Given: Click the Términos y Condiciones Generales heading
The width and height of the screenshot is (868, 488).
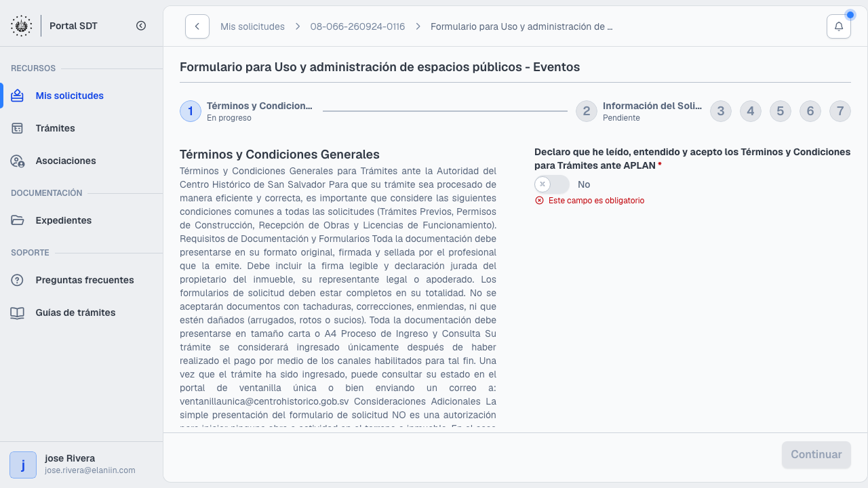Looking at the screenshot, I should [x=279, y=155].
